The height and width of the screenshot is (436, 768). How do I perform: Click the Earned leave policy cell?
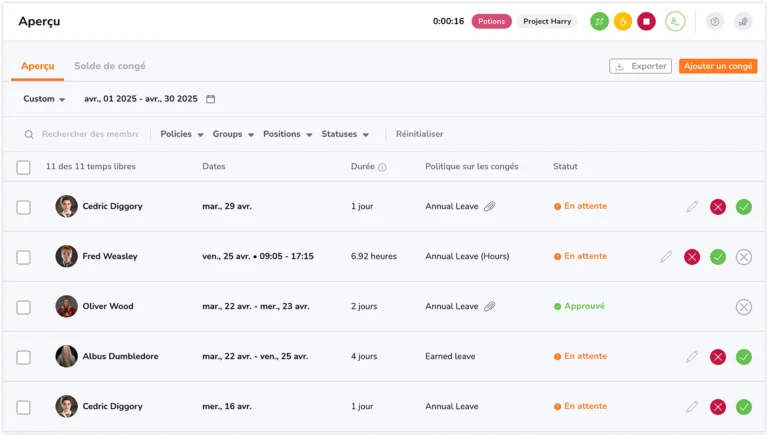pyautogui.click(x=450, y=357)
